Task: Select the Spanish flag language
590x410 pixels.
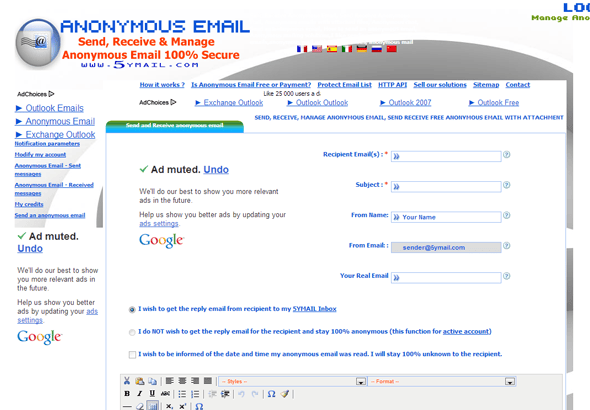Action: (x=332, y=49)
